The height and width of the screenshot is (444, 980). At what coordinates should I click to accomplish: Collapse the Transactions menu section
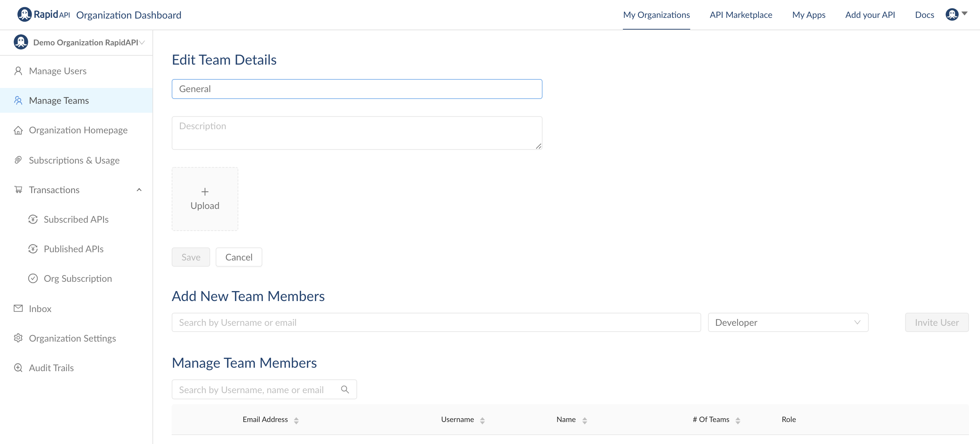[139, 190]
